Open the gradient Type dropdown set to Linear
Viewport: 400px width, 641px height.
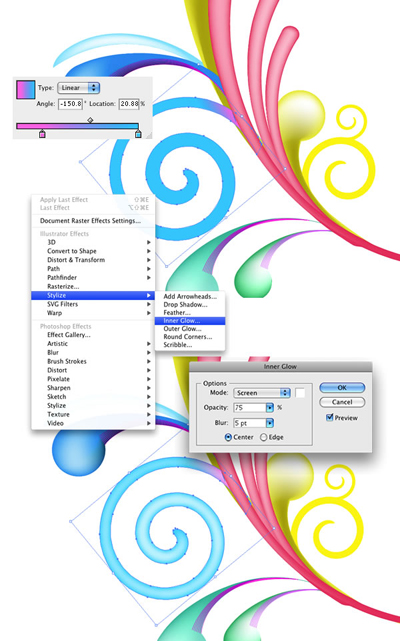[79, 88]
